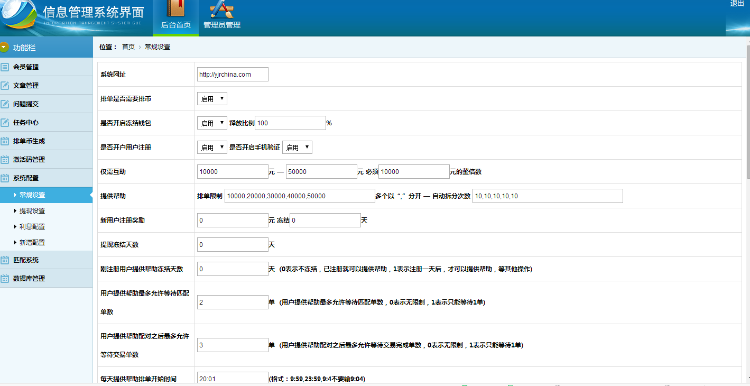750x386 pixels.
Task: Click the daily start time field showing 20:01
Action: click(232, 378)
